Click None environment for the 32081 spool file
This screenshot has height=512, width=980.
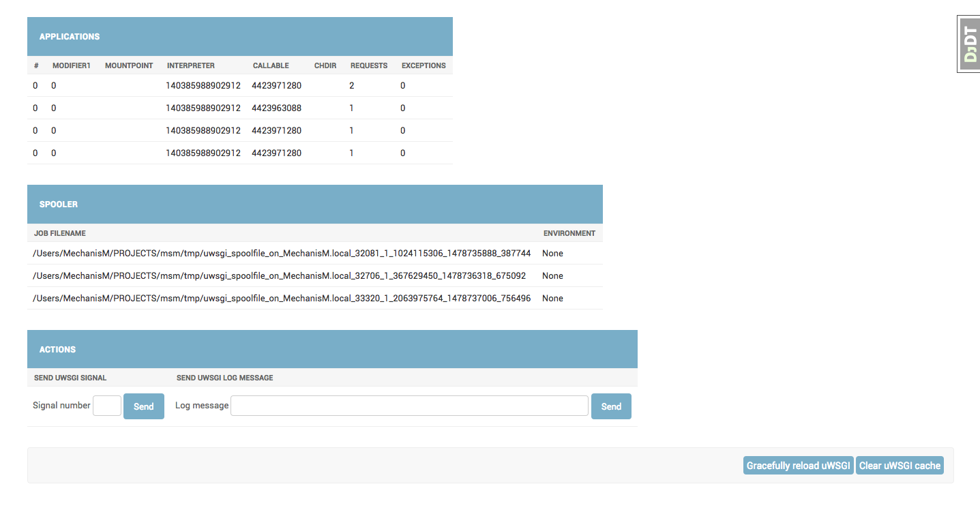(552, 254)
